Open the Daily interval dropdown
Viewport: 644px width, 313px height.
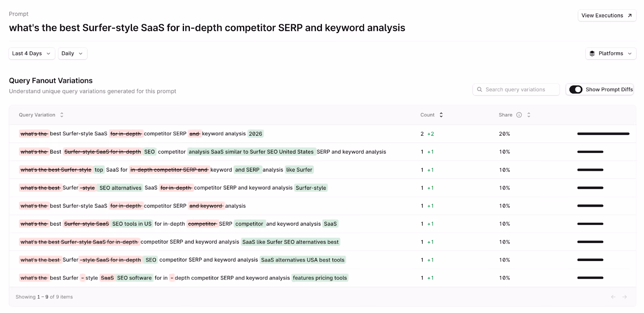(72, 54)
